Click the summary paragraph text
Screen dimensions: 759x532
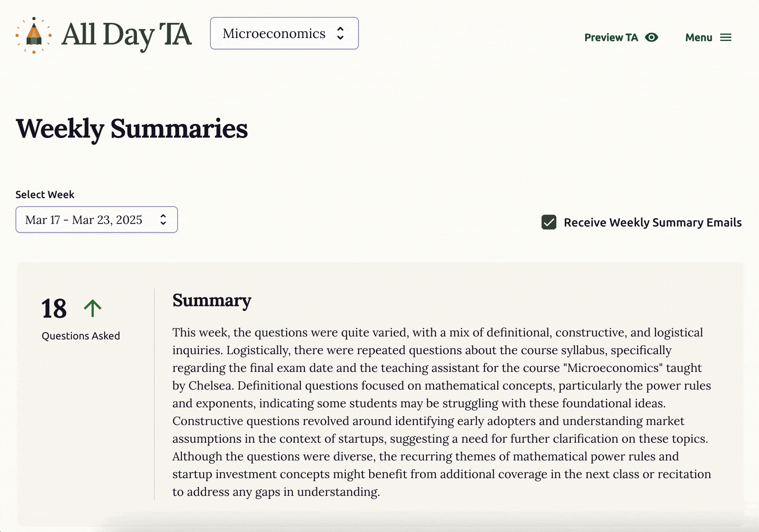pos(441,412)
